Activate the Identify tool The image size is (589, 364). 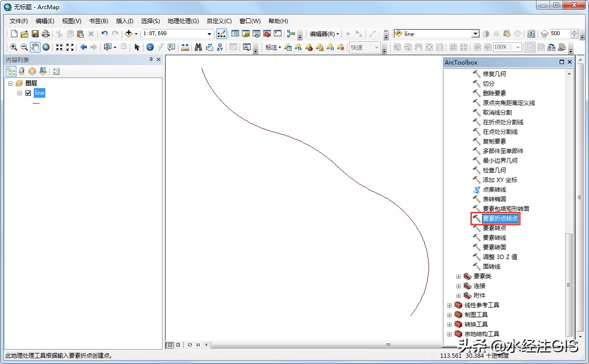149,47
